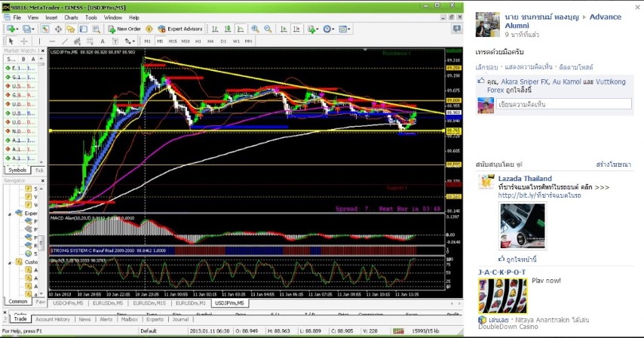Viewport: 644px width, 338px height.
Task: Select the cursor arrow tool
Action: click(x=11, y=41)
